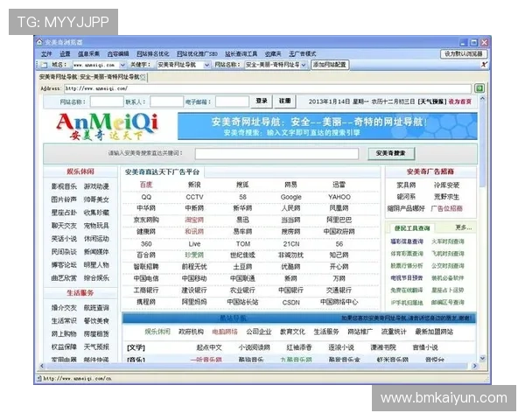
Task: Open the 设置 menu
Action: 65,54
